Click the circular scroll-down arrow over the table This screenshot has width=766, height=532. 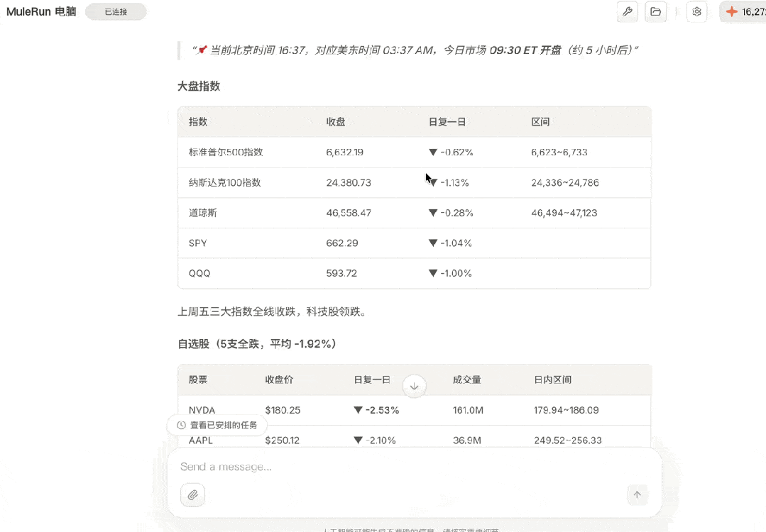pos(414,385)
